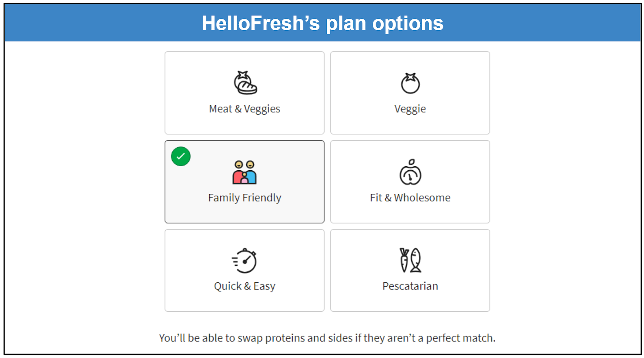Pick the Quick & Easy label
This screenshot has width=644, height=358.
pyautogui.click(x=244, y=286)
